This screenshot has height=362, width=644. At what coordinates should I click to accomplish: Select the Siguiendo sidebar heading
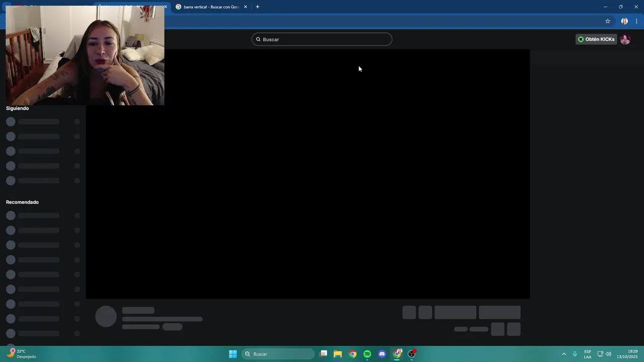[x=18, y=108]
